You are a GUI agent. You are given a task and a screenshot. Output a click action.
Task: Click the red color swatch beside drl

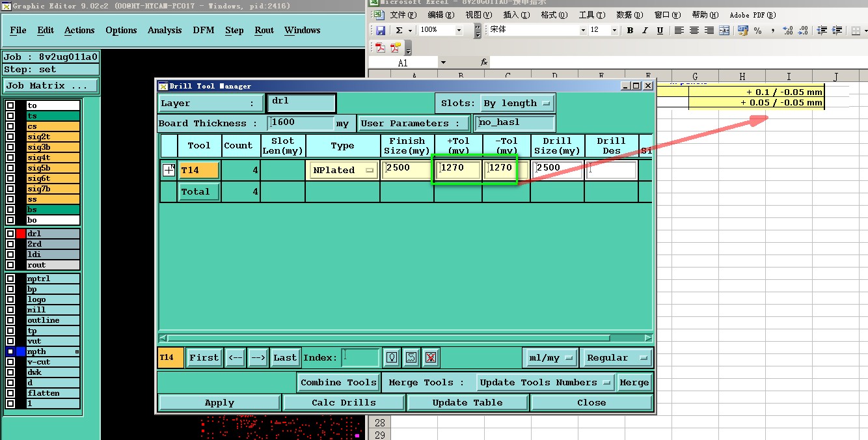coord(21,234)
